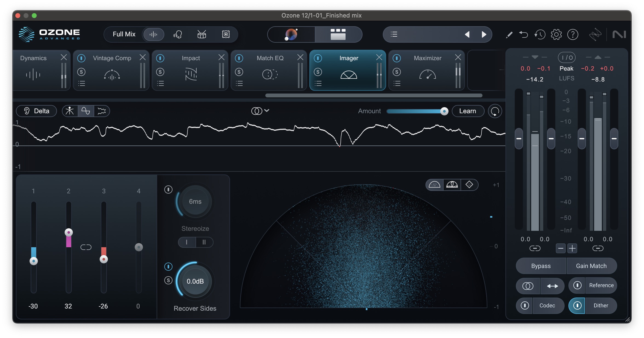644x338 pixels.
Task: Click the pencil edit icon
Action: coord(509,35)
